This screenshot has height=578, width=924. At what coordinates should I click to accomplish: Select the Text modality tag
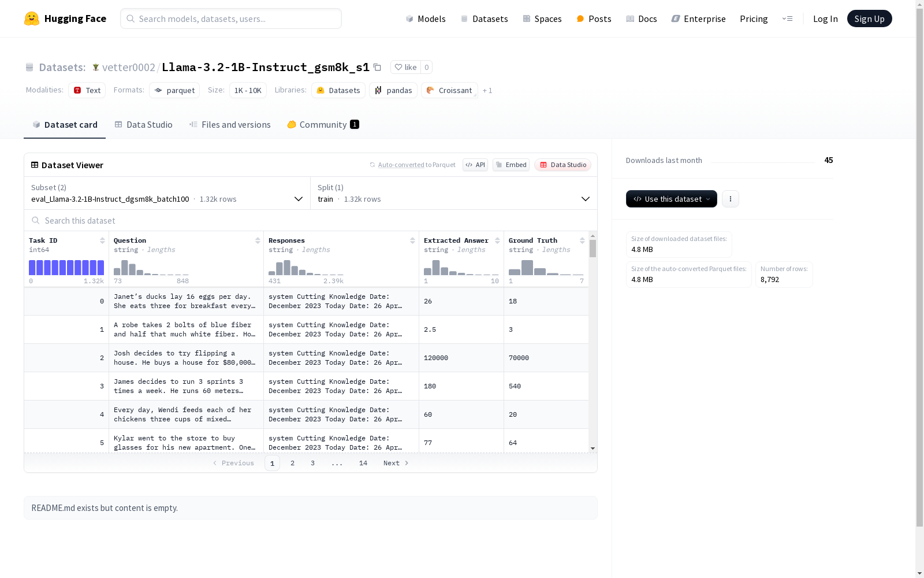[87, 90]
